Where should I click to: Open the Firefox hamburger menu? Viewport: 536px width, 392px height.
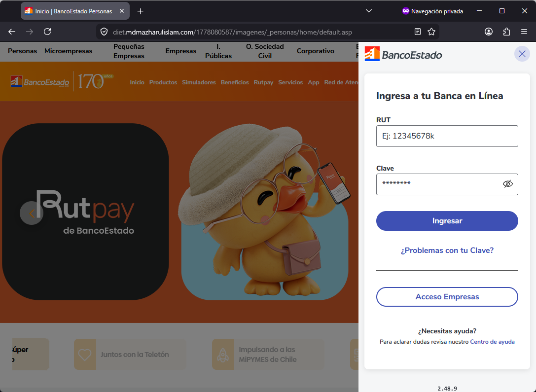[524, 32]
